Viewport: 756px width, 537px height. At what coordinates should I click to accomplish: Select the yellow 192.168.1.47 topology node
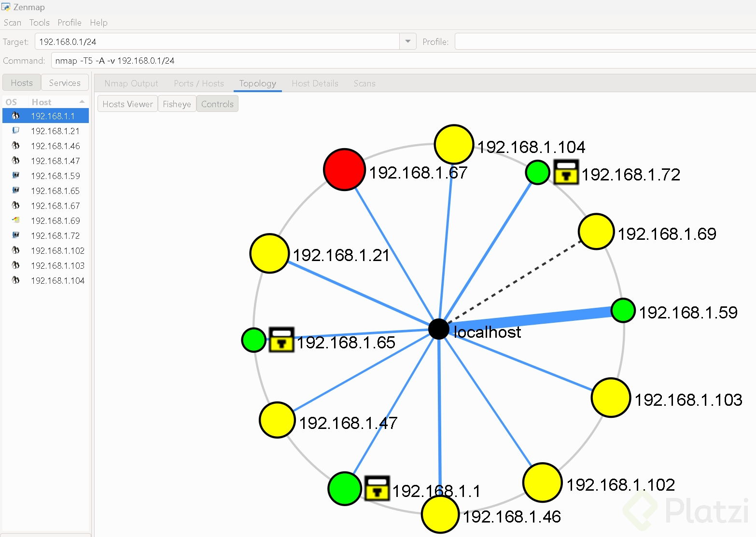tap(277, 420)
